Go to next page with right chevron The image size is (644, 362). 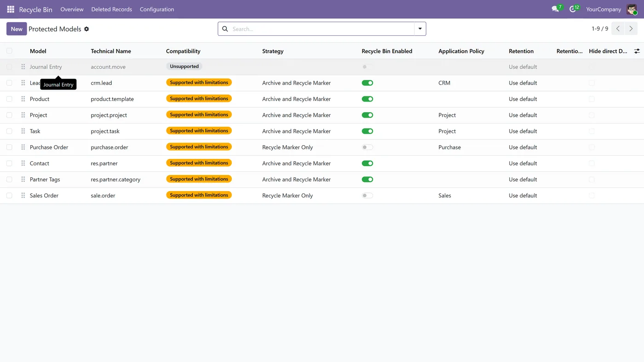(631, 28)
